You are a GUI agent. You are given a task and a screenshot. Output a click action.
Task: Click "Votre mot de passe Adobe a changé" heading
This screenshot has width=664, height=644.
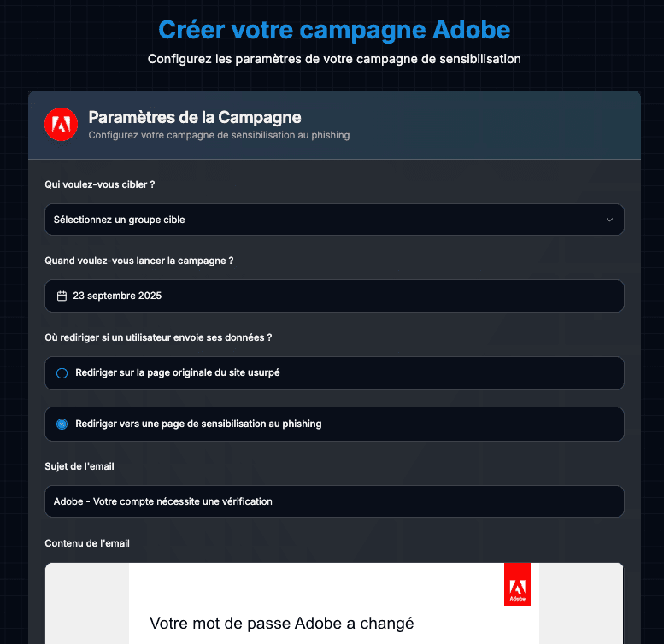(281, 624)
